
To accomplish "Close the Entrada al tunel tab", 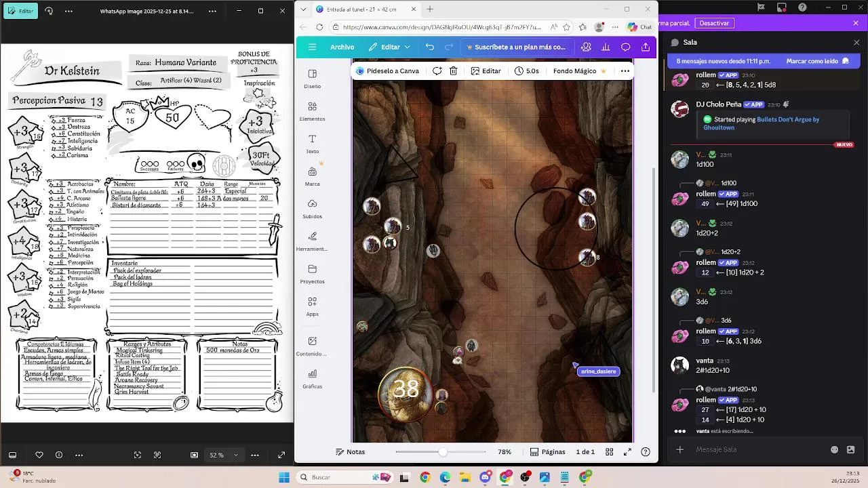I will pyautogui.click(x=414, y=9).
